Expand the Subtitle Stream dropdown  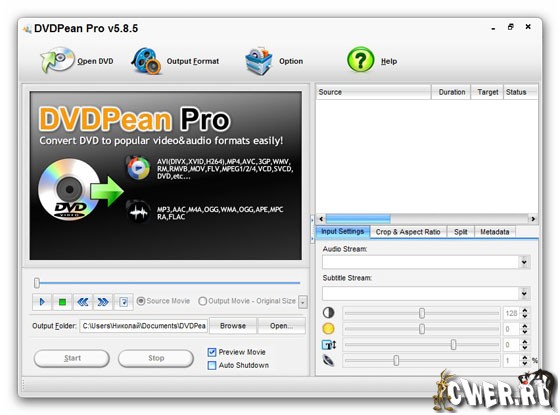click(524, 293)
